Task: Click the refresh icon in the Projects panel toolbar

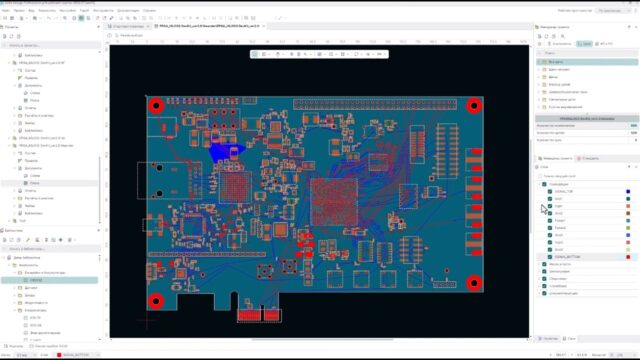Action: coord(11,36)
